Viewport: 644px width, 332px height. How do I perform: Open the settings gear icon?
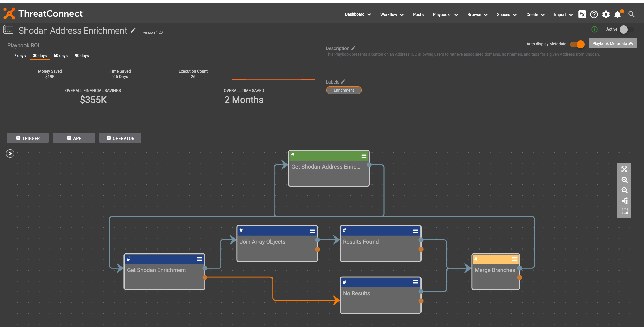tap(606, 14)
